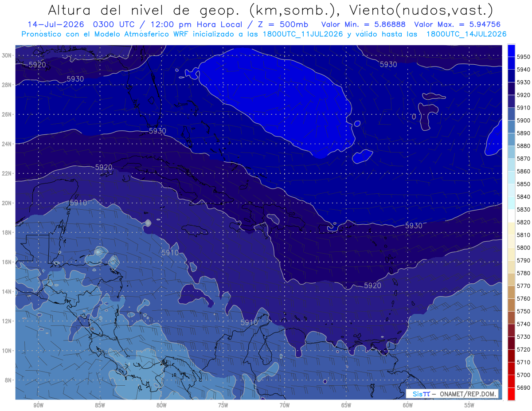Click the 28N latitude axis label

pos(7,85)
